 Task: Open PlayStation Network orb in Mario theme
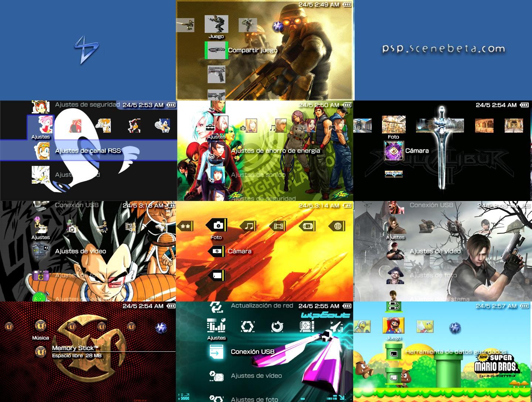click(x=455, y=328)
